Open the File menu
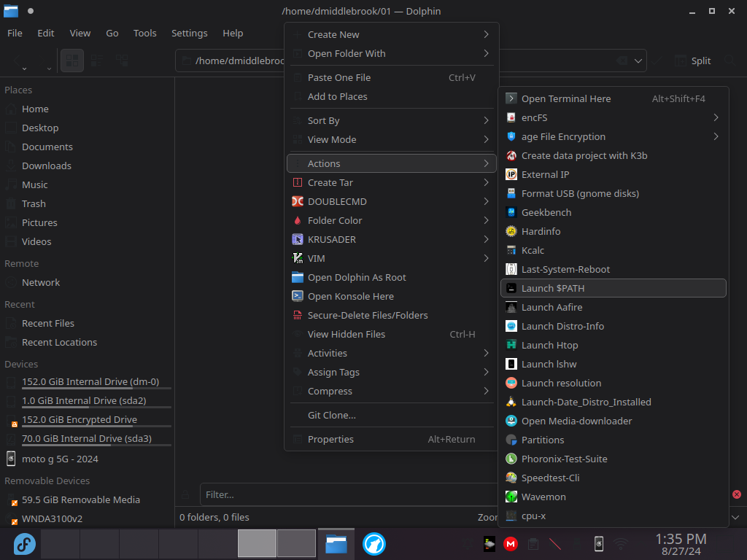 [15, 34]
